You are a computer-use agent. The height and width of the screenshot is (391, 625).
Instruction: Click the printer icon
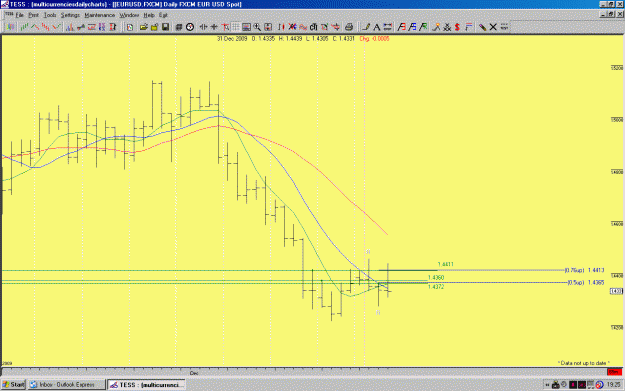click(349, 27)
